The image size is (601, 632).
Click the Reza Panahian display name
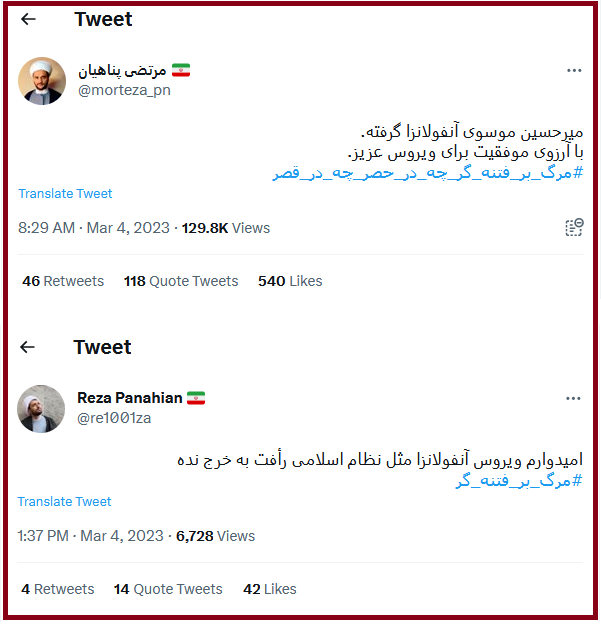(130, 398)
